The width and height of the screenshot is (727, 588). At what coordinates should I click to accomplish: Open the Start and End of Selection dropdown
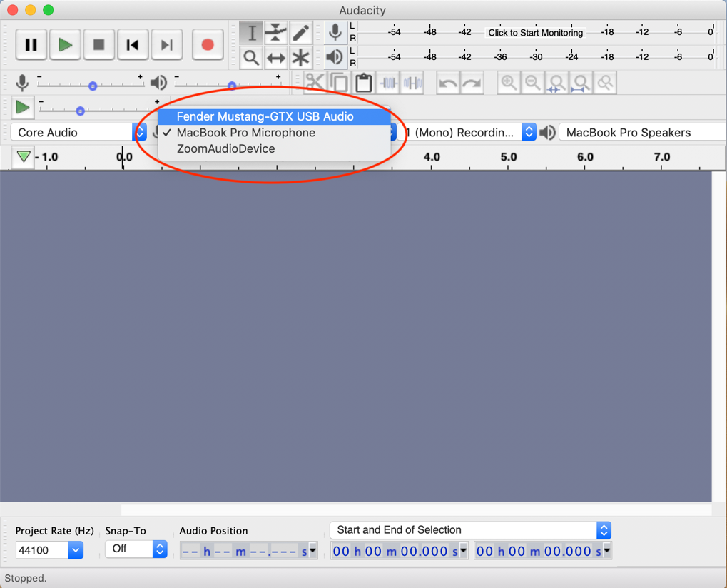pyautogui.click(x=471, y=530)
